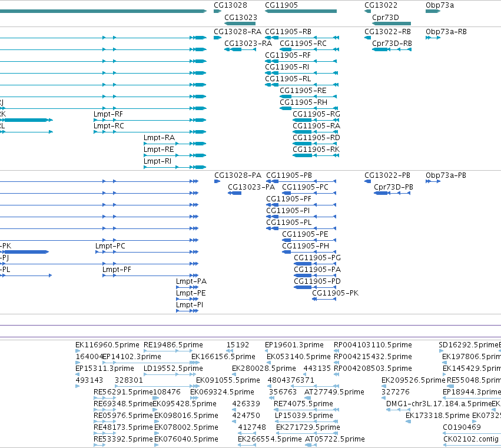Pick protein CG11905-PF

click(x=289, y=199)
